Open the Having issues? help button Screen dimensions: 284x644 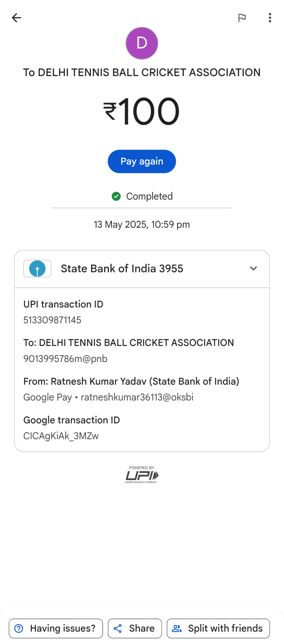click(56, 628)
